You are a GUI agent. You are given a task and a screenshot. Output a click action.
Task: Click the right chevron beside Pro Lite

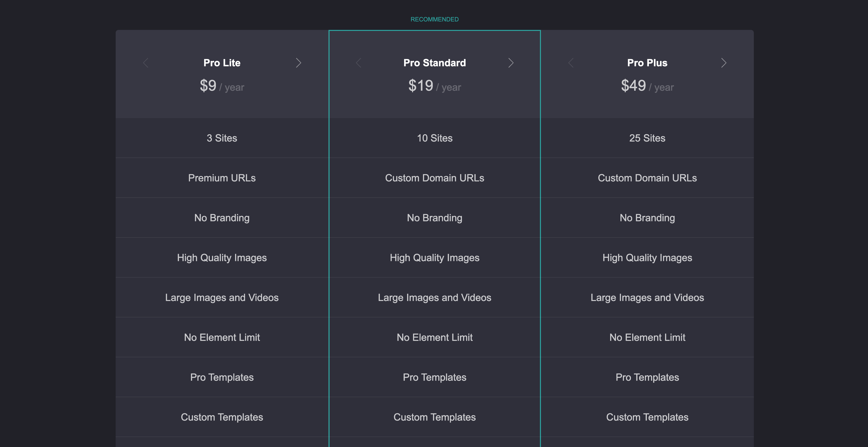pyautogui.click(x=298, y=63)
